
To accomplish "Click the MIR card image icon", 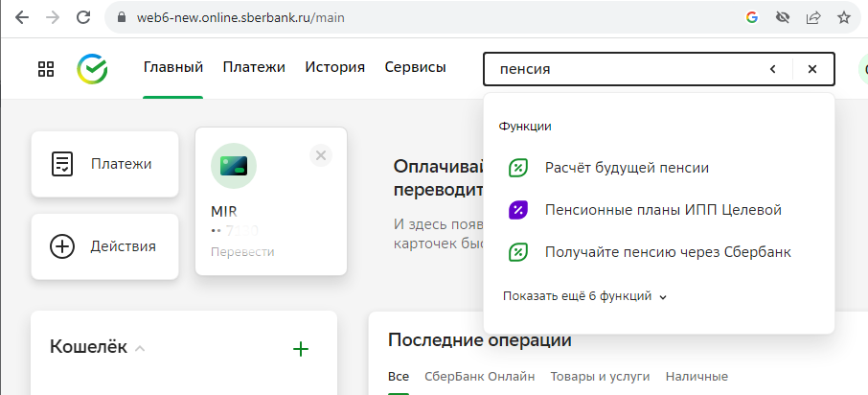I will tap(234, 166).
